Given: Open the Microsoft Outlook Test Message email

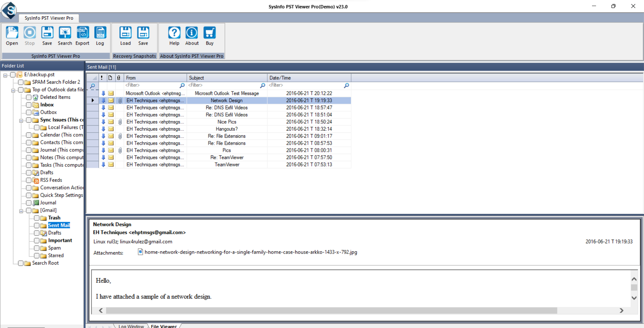Looking at the screenshot, I should 219,93.
